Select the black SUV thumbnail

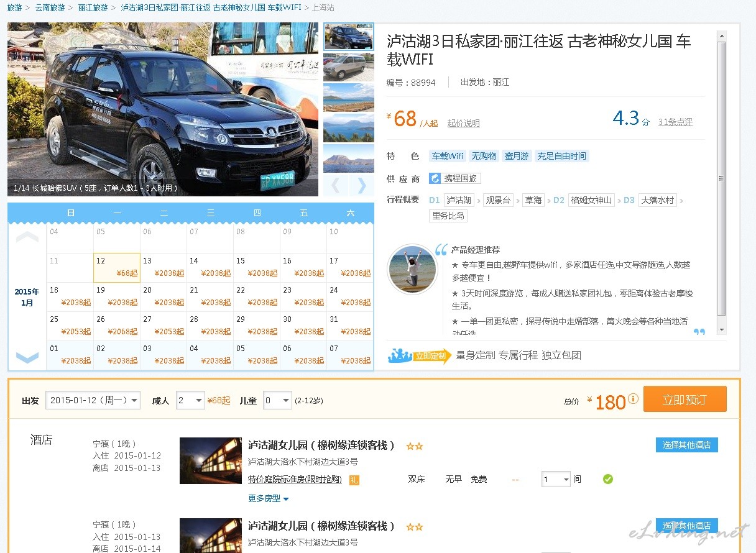[349, 37]
